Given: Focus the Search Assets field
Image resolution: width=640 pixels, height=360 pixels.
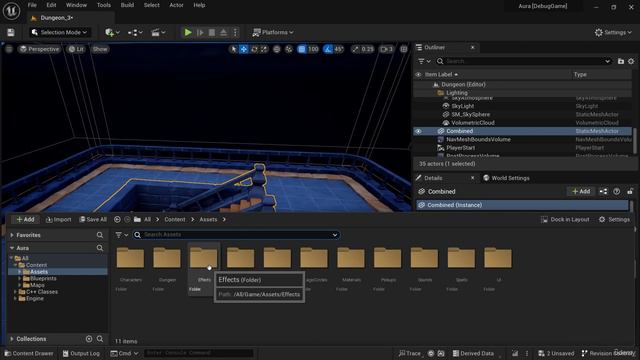Looking at the screenshot, I should coord(237,235).
